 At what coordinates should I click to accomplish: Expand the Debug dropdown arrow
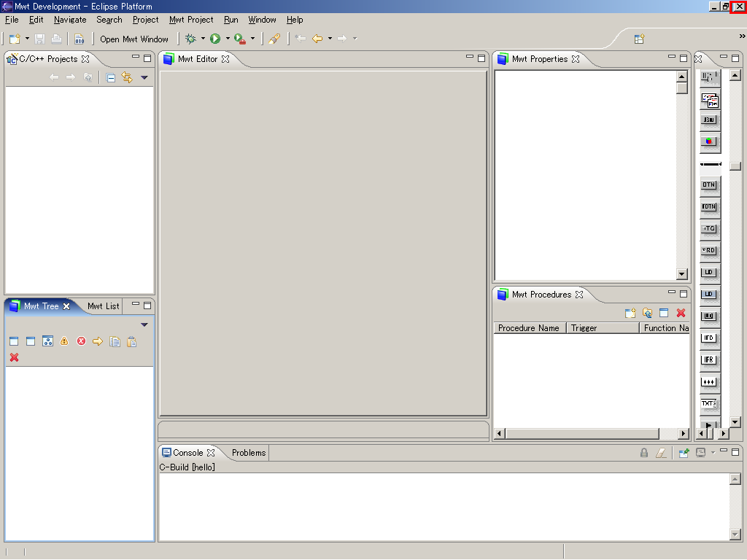(x=203, y=39)
